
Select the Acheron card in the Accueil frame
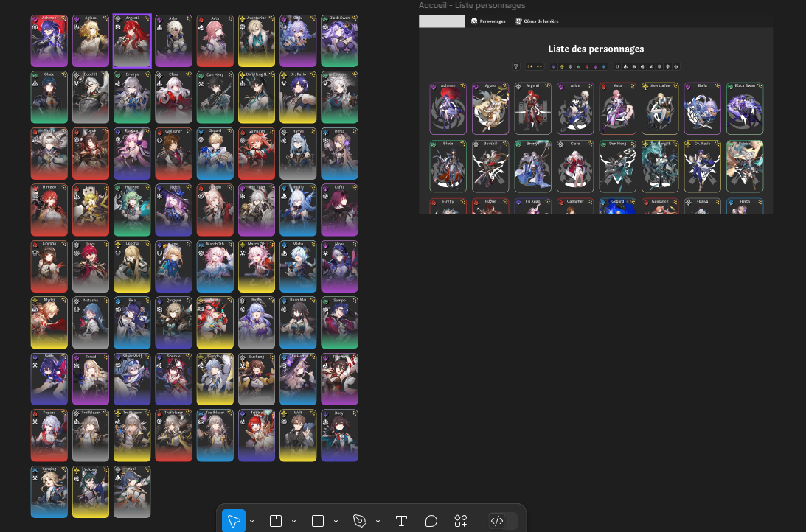pos(448,108)
